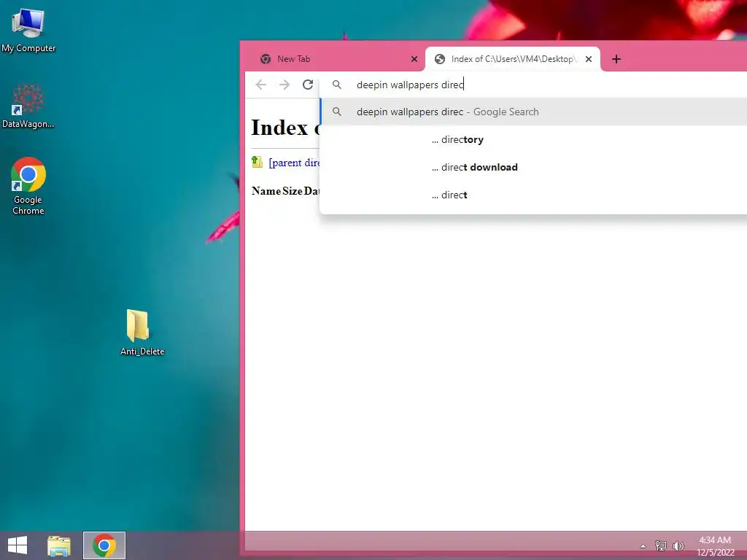Choose the 'deepin wallpapers direc - Google Search' suggestion
Screen dimensions: 747x560
pos(533,112)
